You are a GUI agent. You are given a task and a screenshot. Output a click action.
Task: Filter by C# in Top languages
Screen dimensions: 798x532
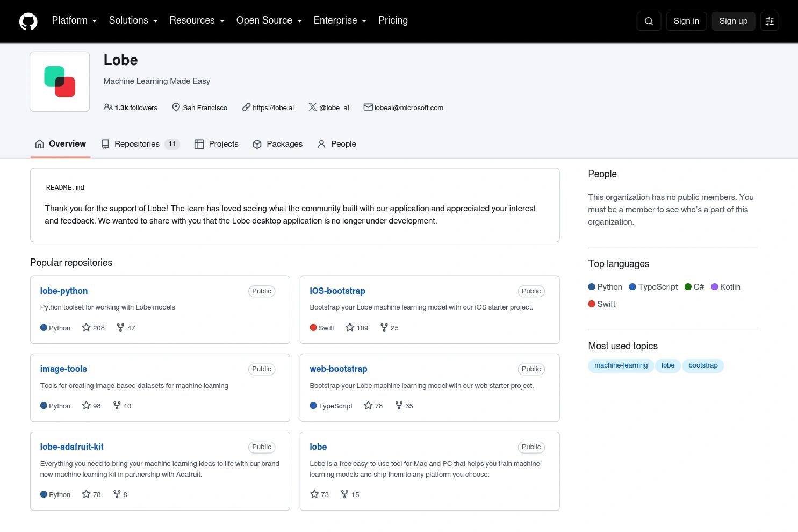(x=694, y=287)
